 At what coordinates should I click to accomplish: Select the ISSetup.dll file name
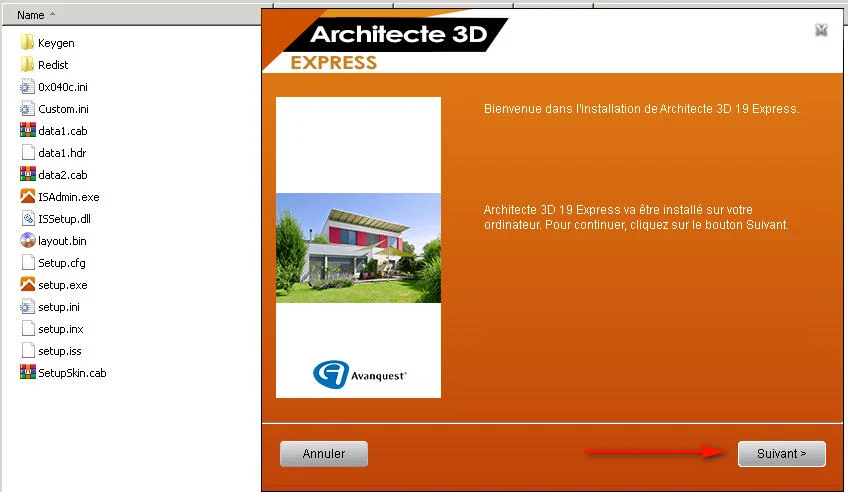tap(64, 219)
